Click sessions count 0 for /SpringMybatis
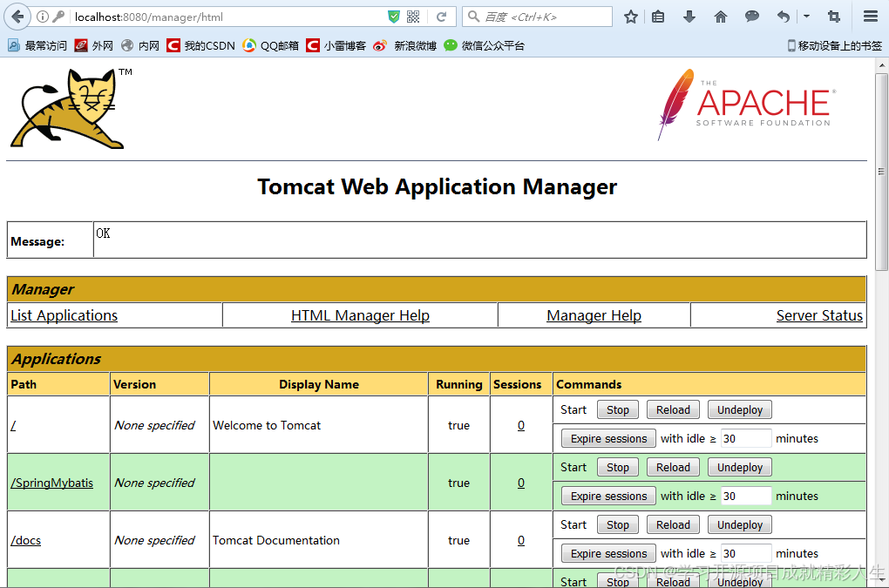 pos(521,483)
